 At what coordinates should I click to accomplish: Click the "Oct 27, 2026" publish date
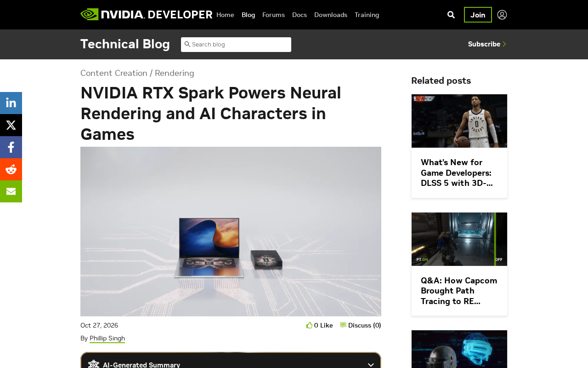(99, 325)
